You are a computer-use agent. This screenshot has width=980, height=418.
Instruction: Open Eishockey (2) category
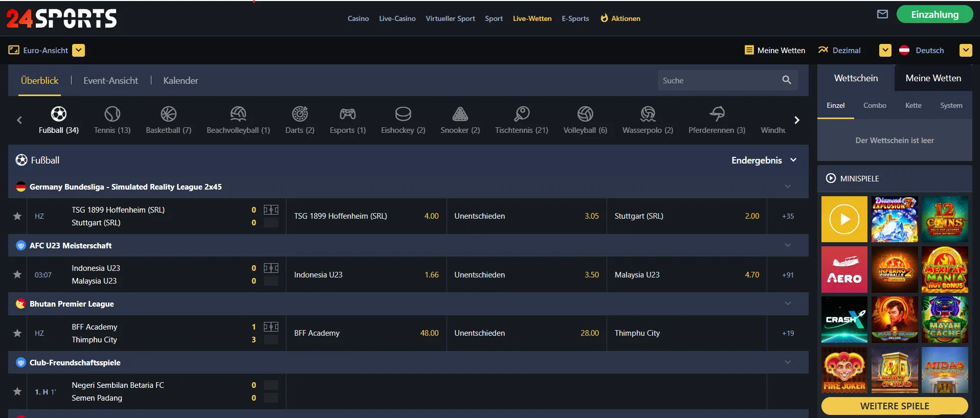pyautogui.click(x=403, y=120)
